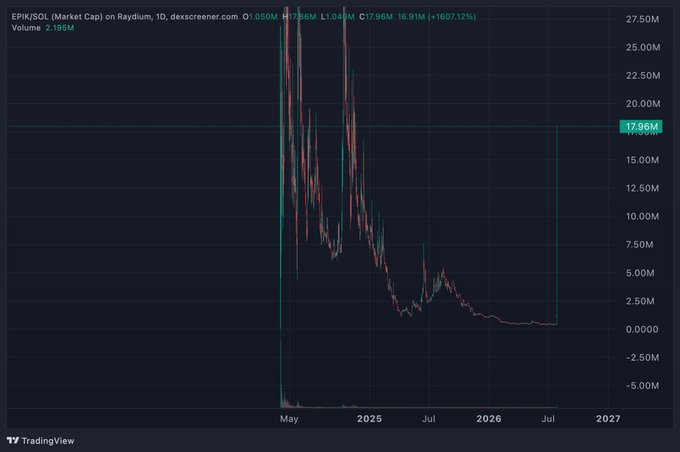
Task: Click the 5.00M price axis label
Action: (x=640, y=273)
